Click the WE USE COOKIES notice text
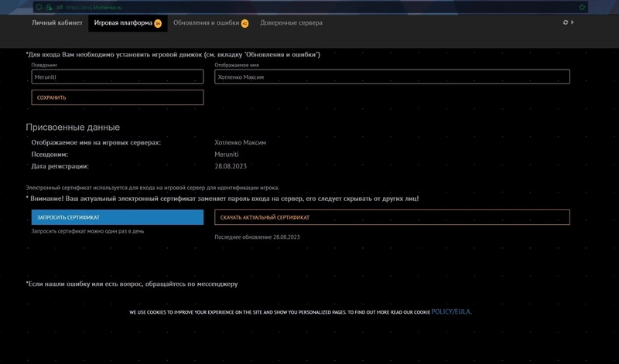619x364 pixels. point(279,312)
